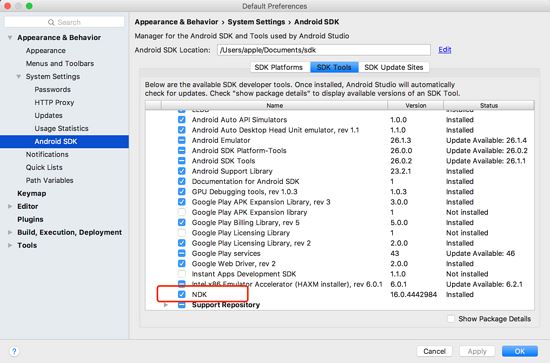
Task: Click the Edit link for SDK location
Action: coord(444,50)
